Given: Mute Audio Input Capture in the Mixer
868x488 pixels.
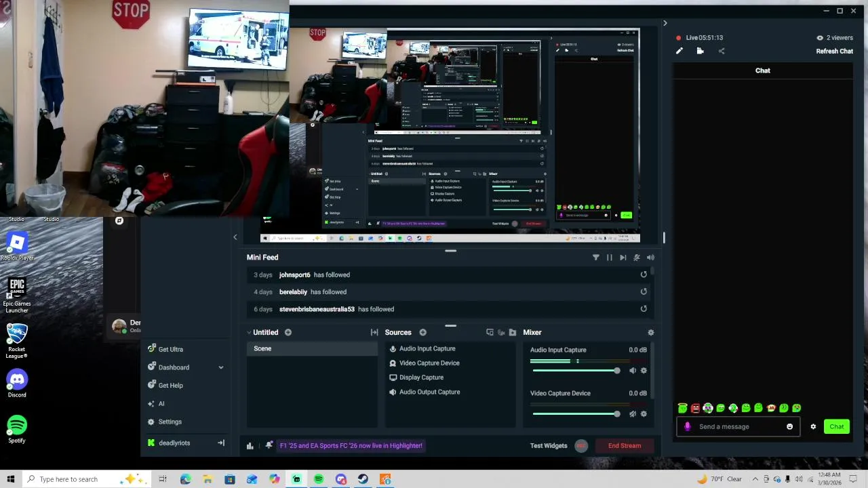Looking at the screenshot, I should [x=633, y=371].
